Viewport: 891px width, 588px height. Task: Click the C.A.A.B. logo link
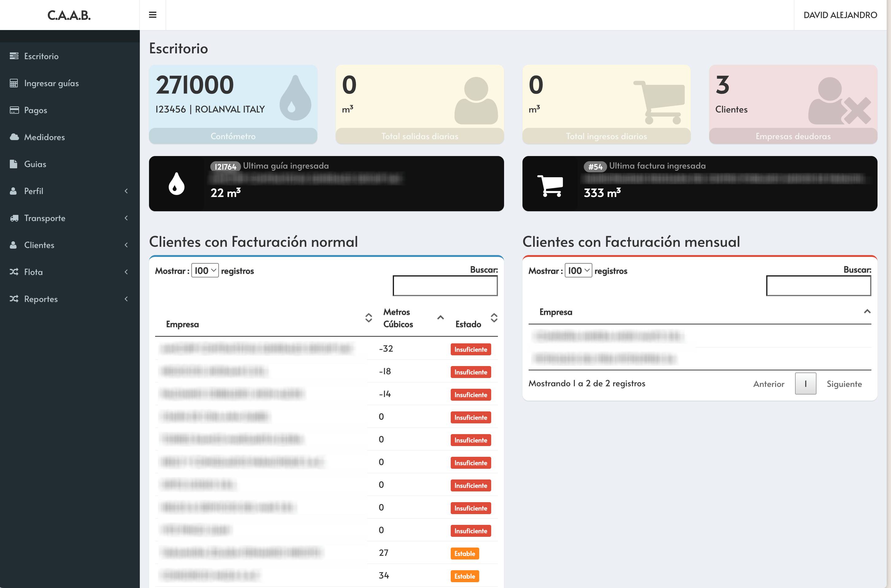point(69,15)
